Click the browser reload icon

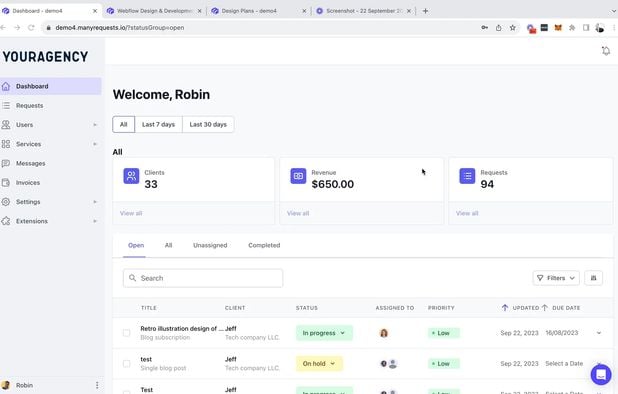click(31, 28)
